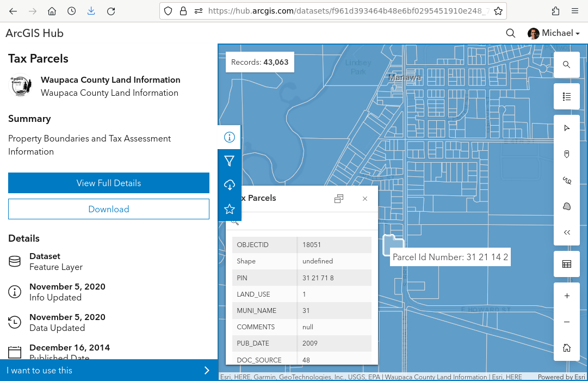
Task: Click the Download button
Action: click(x=109, y=209)
